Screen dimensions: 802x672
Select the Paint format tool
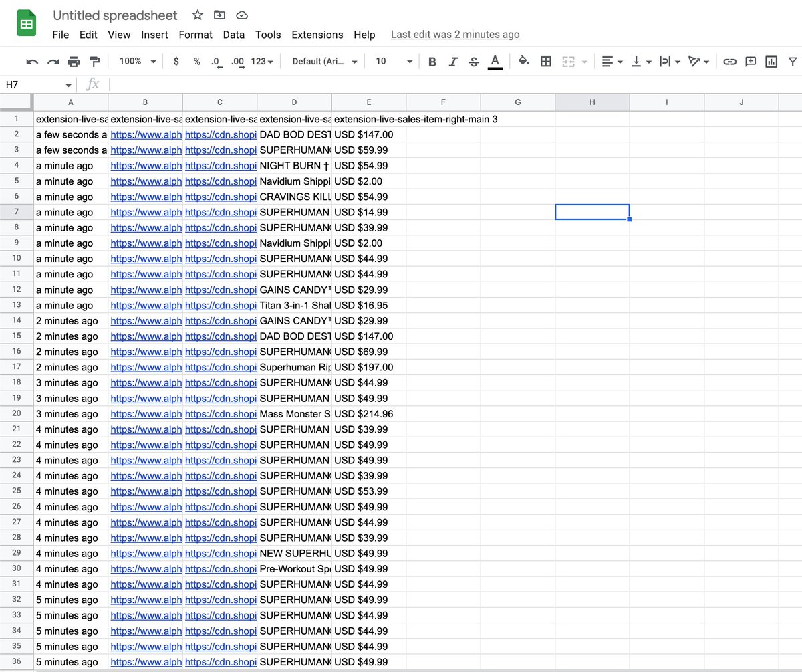(94, 62)
